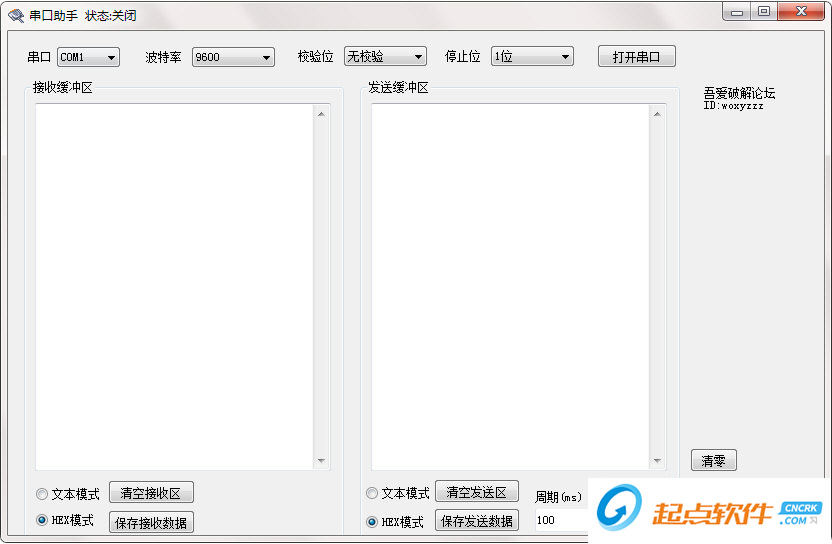Click the 清空接收区 button

click(151, 493)
